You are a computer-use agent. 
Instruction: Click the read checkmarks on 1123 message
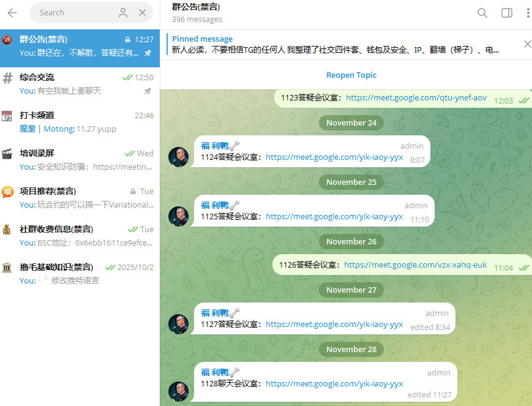(x=523, y=100)
